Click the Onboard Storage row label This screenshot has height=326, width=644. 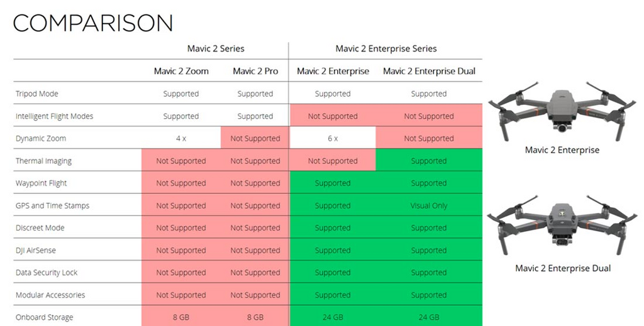coord(44,317)
